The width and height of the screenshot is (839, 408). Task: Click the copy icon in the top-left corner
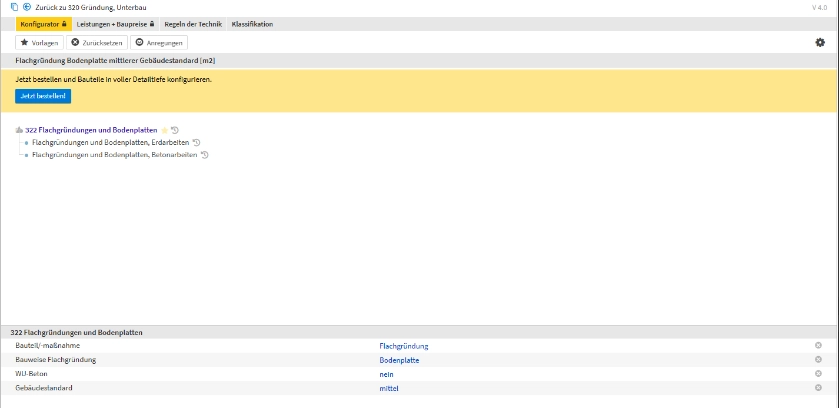(x=14, y=7)
